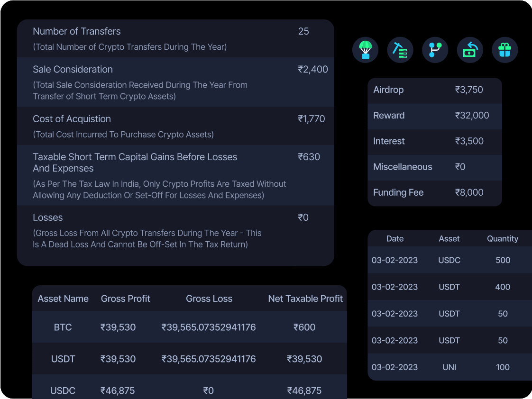Screen dimensions: 532x399
Task: Select the mining pickaxe icon
Action: click(400, 50)
